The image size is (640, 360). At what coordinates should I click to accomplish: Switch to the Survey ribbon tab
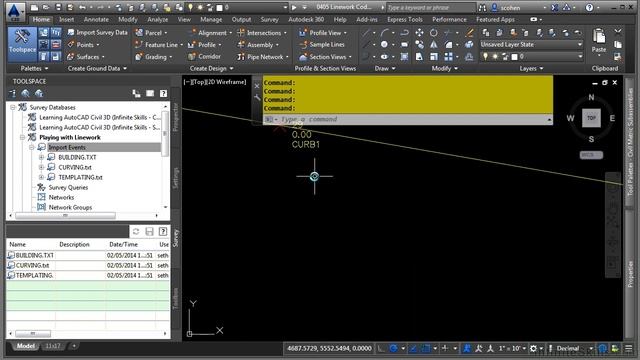tap(269, 19)
